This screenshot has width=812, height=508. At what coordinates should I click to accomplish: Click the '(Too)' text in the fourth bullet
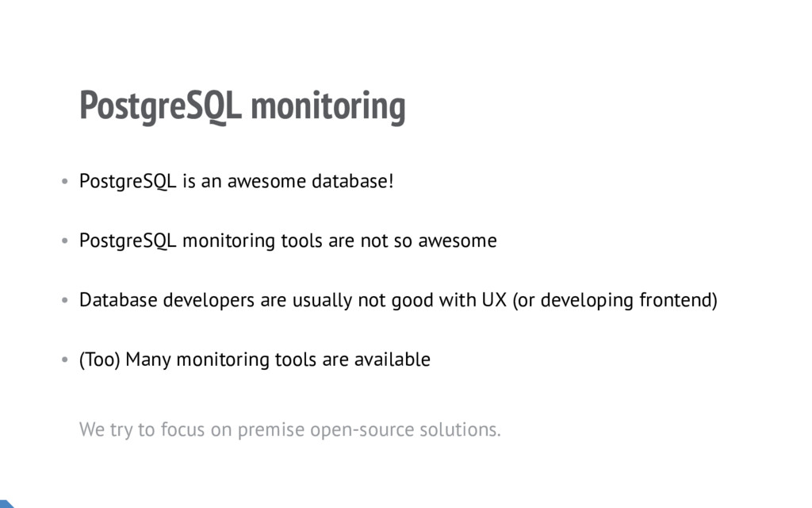coord(100,360)
